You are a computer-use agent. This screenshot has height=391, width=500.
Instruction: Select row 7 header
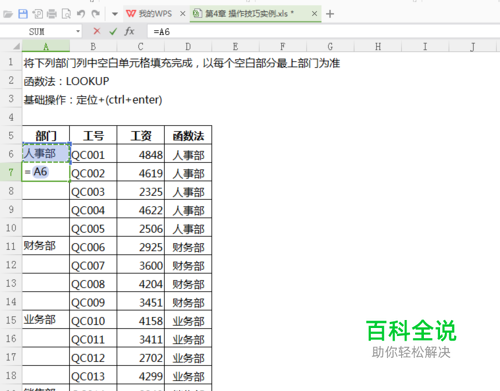(11, 172)
